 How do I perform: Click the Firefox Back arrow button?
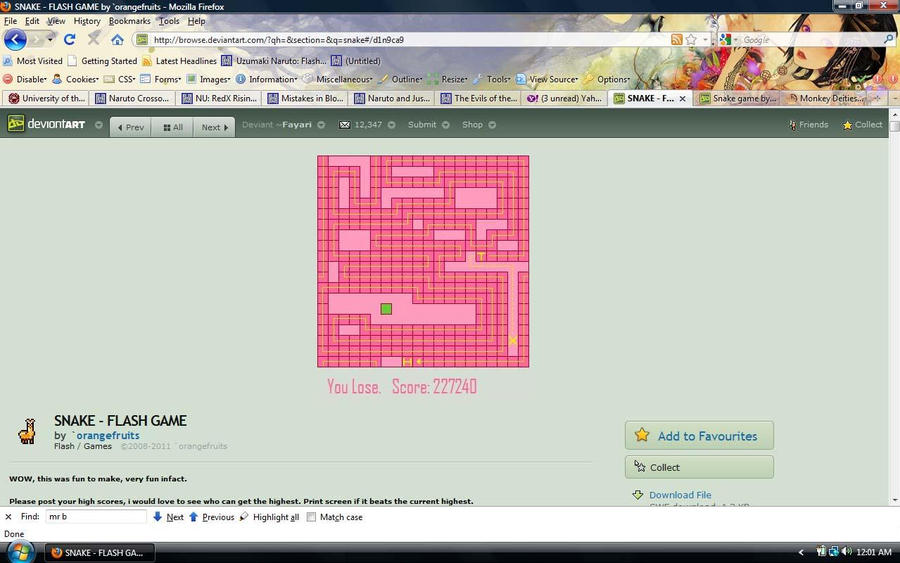click(15, 40)
